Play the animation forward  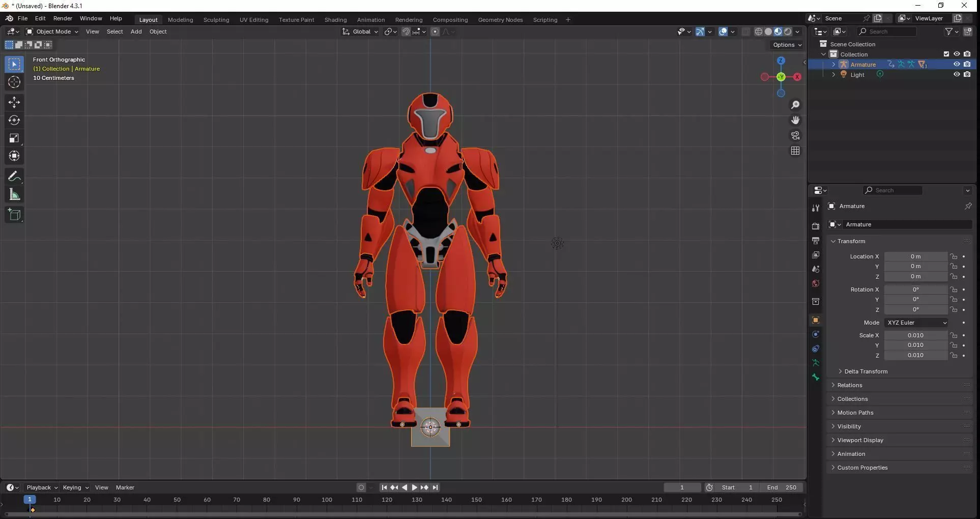[x=414, y=487]
